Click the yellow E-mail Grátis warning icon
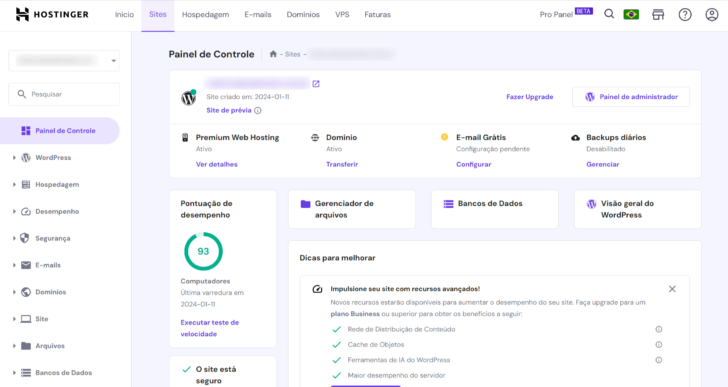 coord(444,137)
